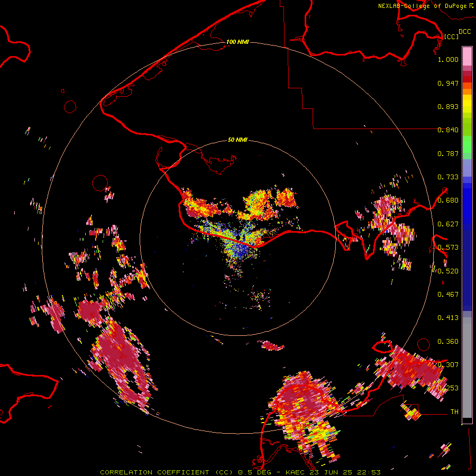
Task: Click the DCC label above the color scale
Action: [464, 32]
